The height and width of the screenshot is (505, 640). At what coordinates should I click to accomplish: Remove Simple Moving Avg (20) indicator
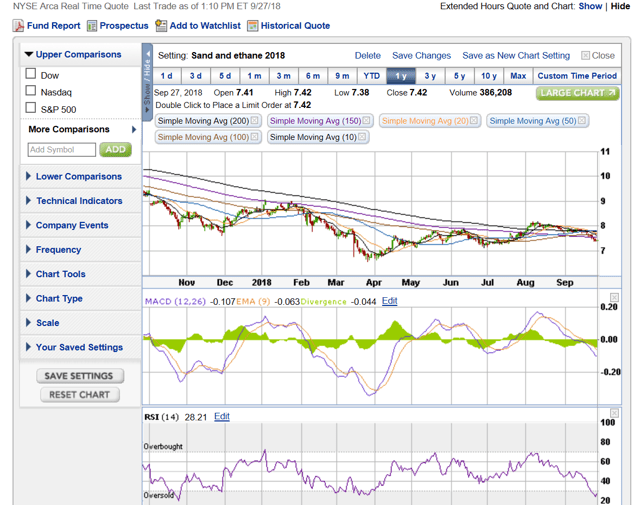473,120
